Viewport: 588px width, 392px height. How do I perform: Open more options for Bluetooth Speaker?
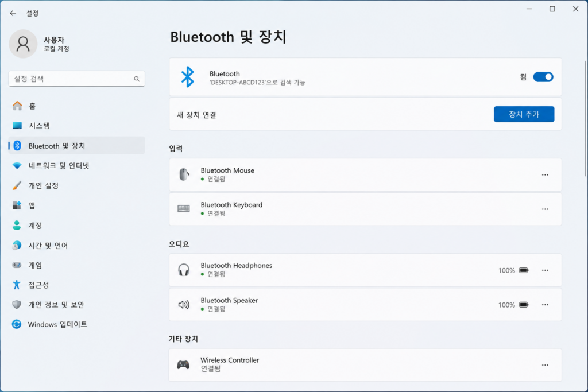tap(545, 305)
